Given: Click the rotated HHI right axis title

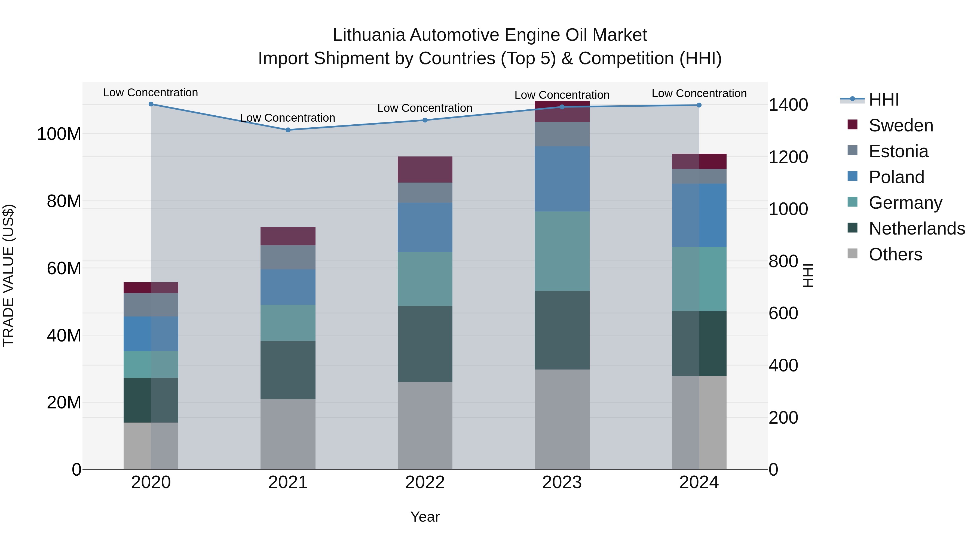Looking at the screenshot, I should pos(808,275).
